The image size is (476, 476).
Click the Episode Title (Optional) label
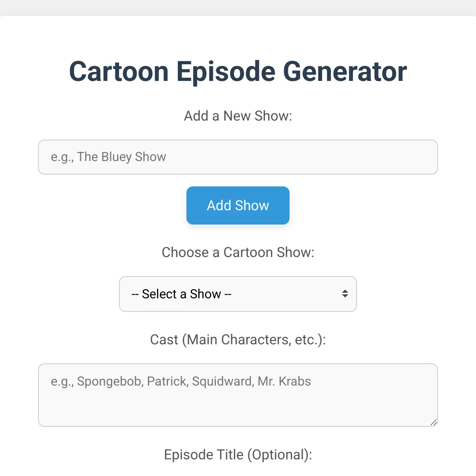pyautogui.click(x=238, y=455)
